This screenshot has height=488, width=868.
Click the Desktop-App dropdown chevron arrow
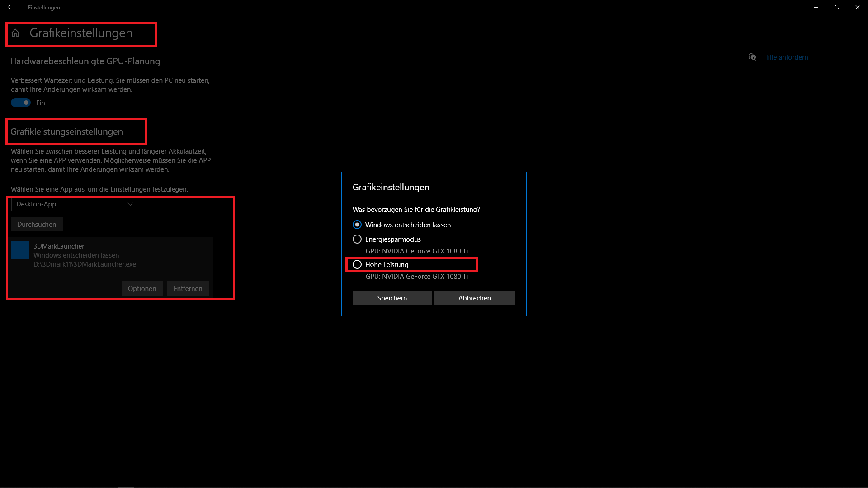click(x=130, y=204)
